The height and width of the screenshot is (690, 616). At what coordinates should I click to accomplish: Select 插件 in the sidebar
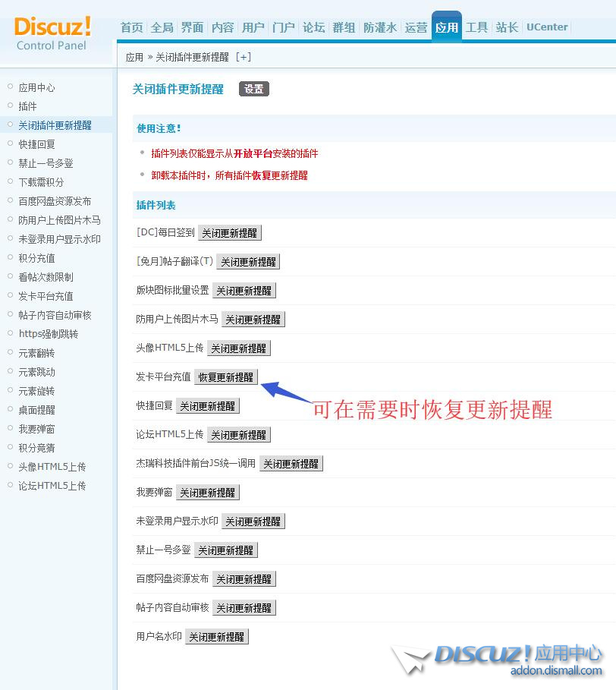pos(27,106)
